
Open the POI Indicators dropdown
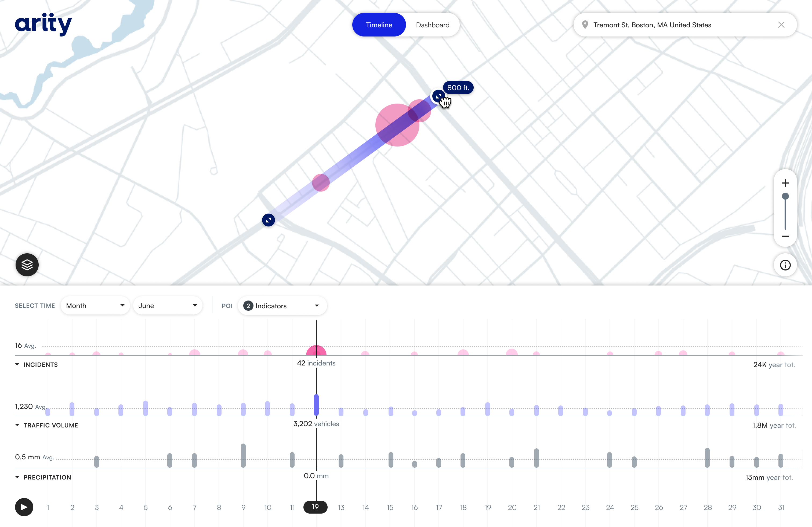click(282, 305)
